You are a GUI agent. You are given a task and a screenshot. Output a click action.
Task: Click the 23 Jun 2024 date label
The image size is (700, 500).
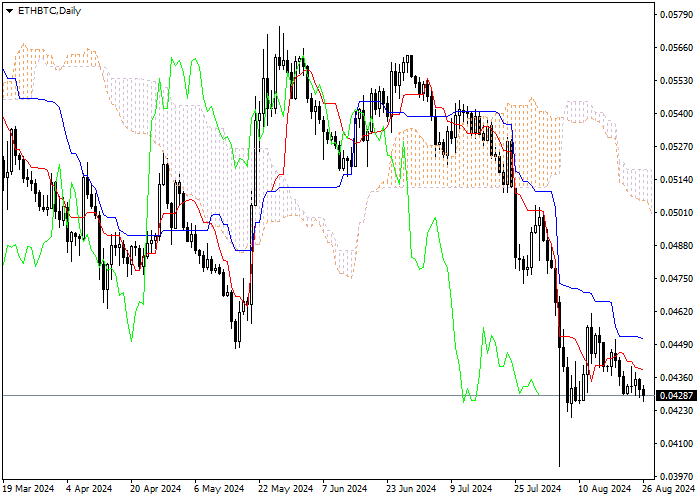[x=411, y=489]
